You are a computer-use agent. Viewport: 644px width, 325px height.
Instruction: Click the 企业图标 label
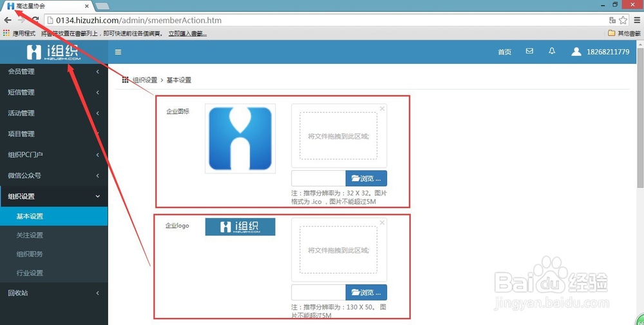click(x=178, y=111)
